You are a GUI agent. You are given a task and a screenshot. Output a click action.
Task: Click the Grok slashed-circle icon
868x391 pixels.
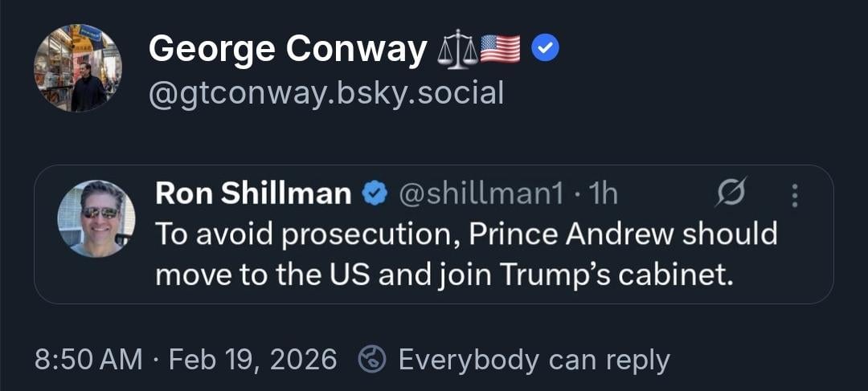[x=731, y=193]
